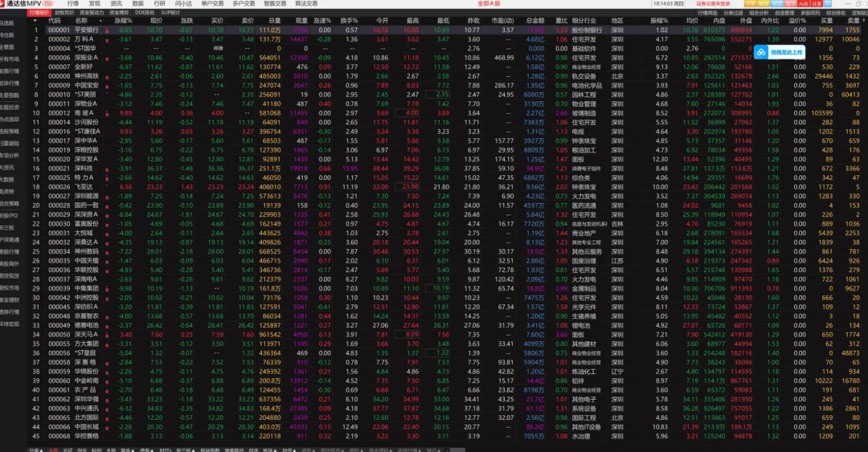Viewport: 868px width, 452px height.
Task: Sort by 振幅% column header
Action: 659,20
